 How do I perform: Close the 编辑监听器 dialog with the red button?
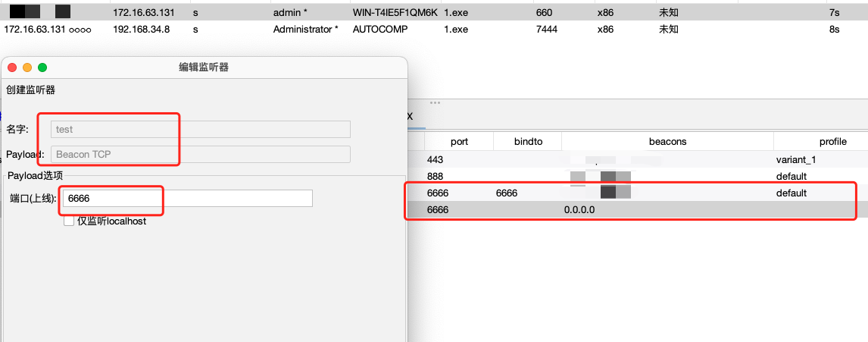click(x=12, y=67)
